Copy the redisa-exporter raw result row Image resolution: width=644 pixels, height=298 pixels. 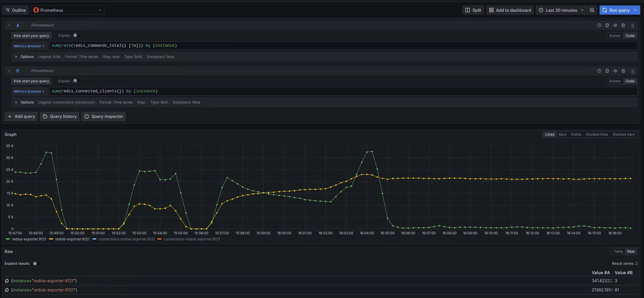coord(7,281)
